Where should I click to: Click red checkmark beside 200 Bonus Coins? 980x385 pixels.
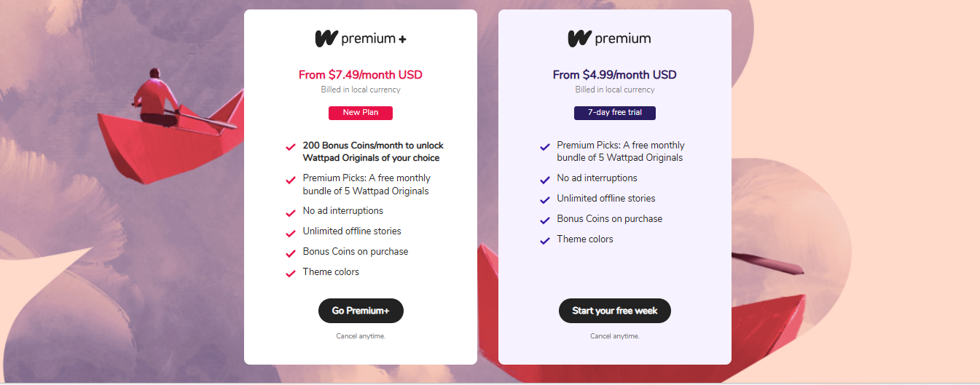(290, 147)
